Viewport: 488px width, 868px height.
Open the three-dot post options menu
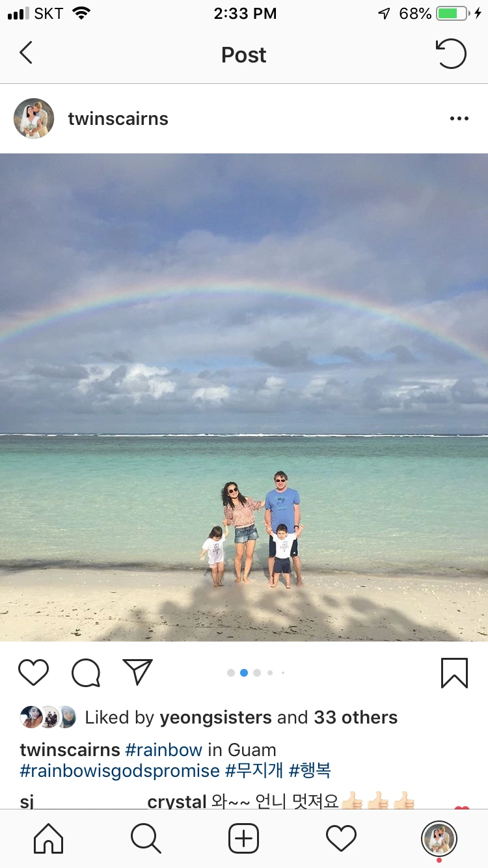[459, 118]
